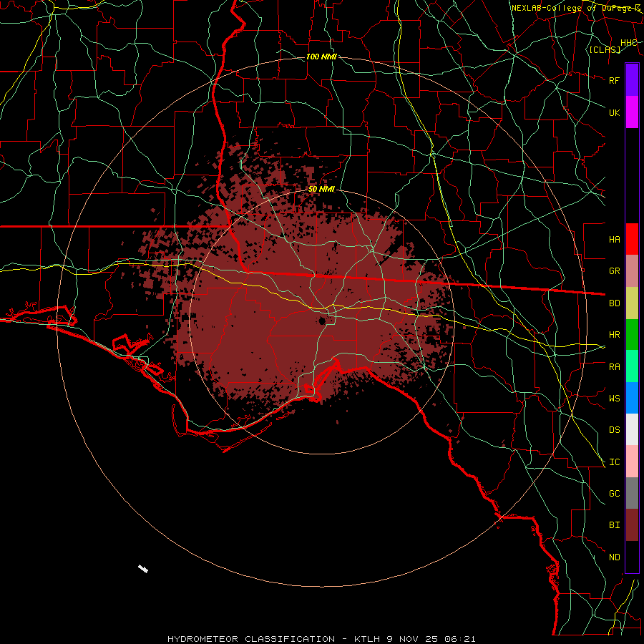The image size is (644, 644).
Task: Click the GC legend label
Action: pos(614,494)
